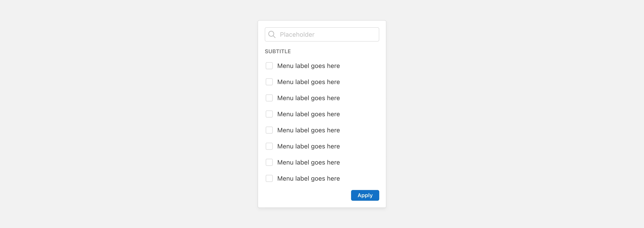Tick the eighth (last) menu item's checkbox
Viewport: 644px width, 228px height.
coord(269,179)
